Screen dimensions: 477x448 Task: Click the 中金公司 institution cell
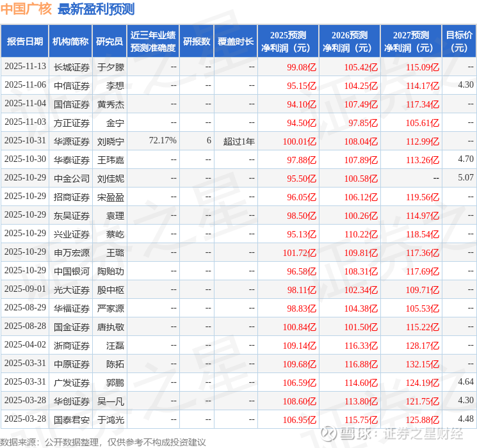pos(72,179)
